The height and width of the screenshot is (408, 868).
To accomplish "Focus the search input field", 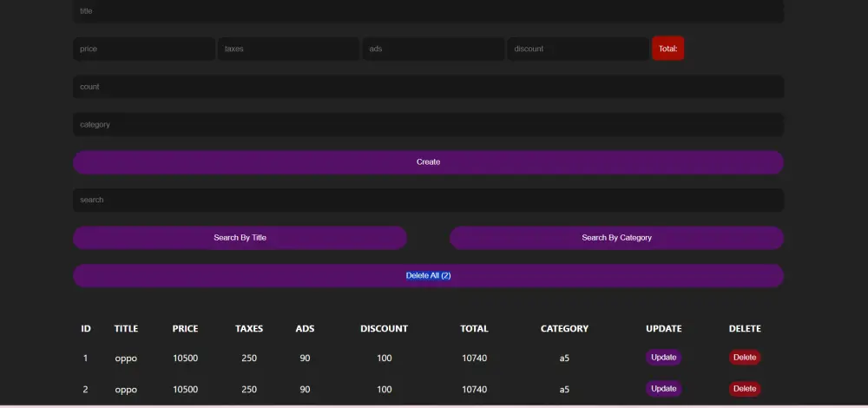I will point(428,200).
